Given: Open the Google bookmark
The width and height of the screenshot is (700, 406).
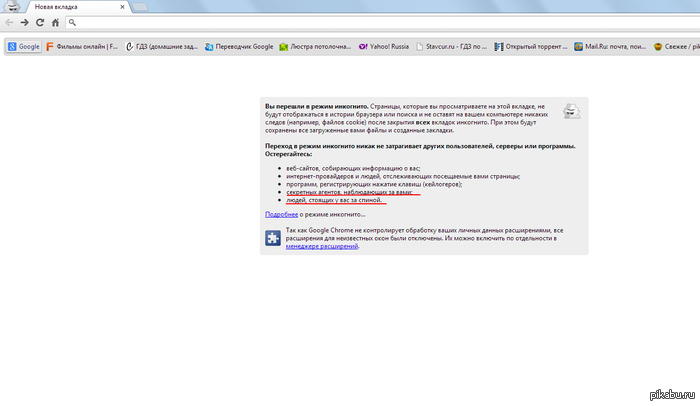Looking at the screenshot, I should tap(24, 46).
